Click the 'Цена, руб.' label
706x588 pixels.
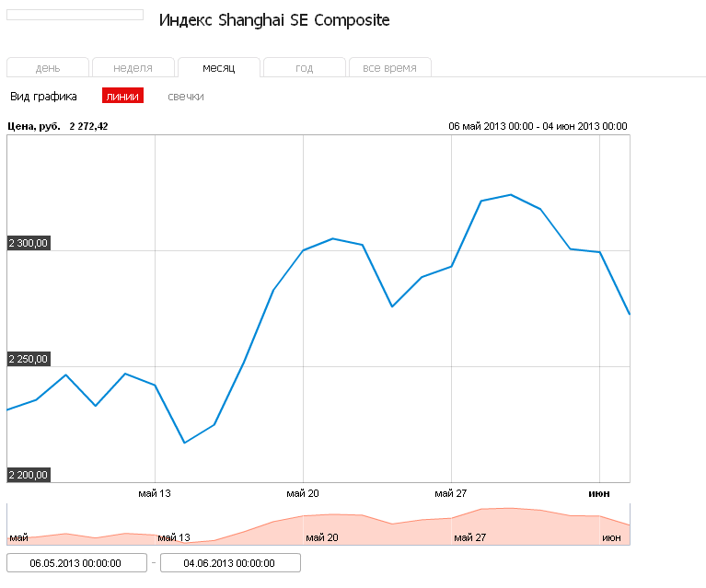click(34, 126)
